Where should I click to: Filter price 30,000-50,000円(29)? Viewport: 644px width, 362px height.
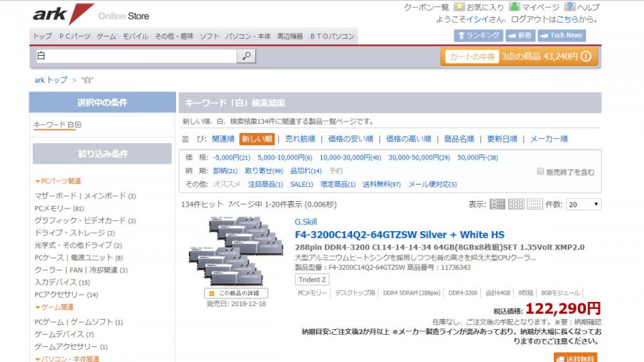pyautogui.click(x=419, y=157)
